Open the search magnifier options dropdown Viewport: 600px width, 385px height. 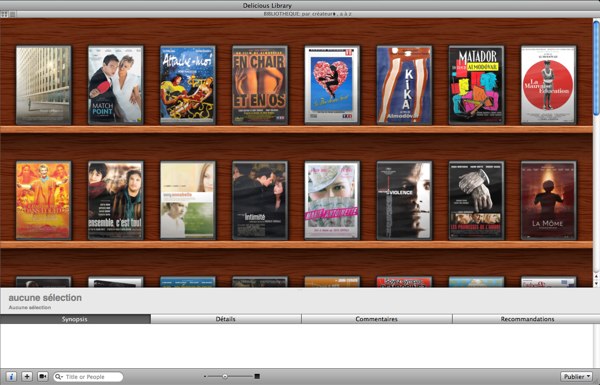tap(59, 377)
